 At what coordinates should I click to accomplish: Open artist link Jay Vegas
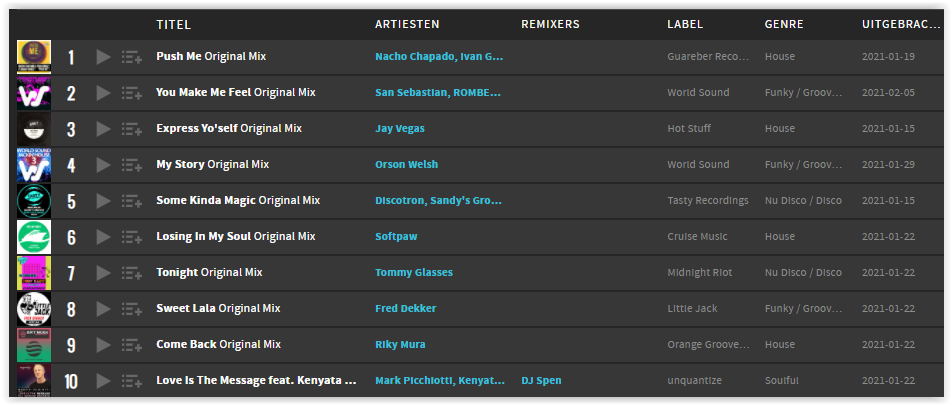tap(400, 129)
